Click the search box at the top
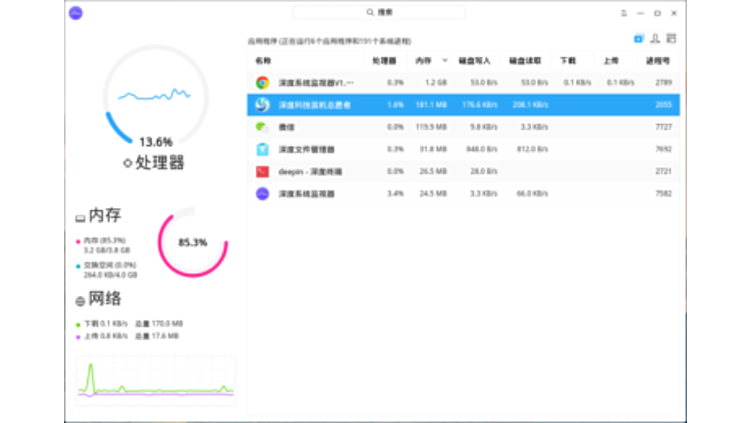 (379, 13)
